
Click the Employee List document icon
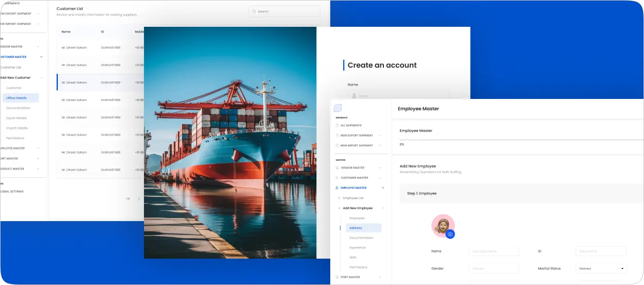pos(339,198)
